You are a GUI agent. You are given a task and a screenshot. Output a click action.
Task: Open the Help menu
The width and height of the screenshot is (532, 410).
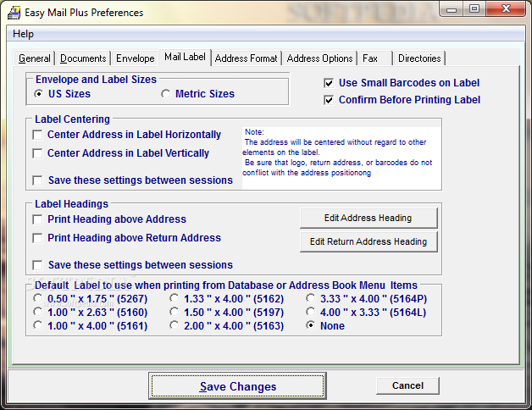(23, 34)
